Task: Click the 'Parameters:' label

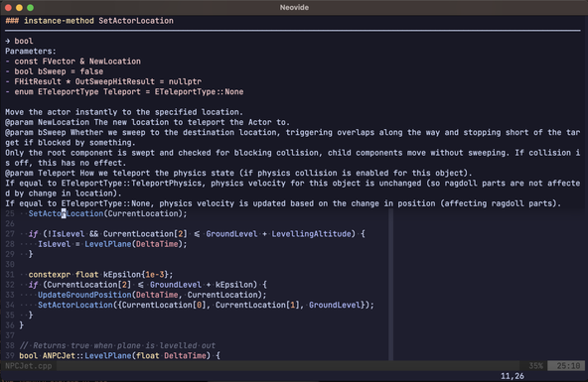Action: (x=31, y=51)
